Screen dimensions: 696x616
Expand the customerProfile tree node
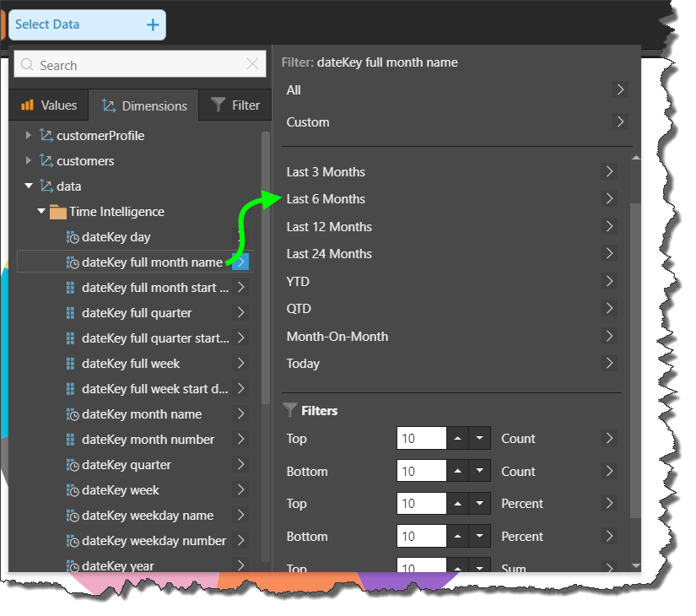(29, 135)
